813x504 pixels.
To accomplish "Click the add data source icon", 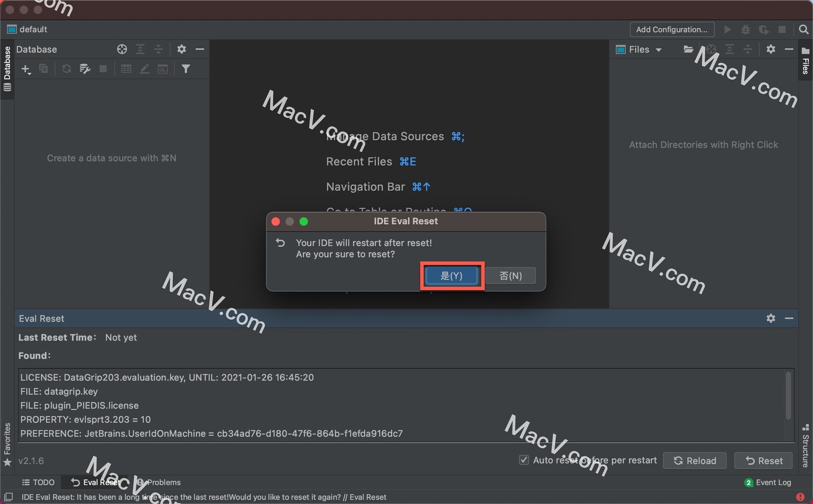I will click(x=26, y=69).
